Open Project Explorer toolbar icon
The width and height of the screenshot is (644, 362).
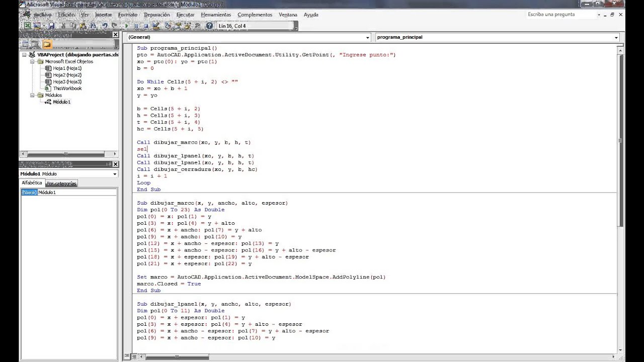point(168,26)
